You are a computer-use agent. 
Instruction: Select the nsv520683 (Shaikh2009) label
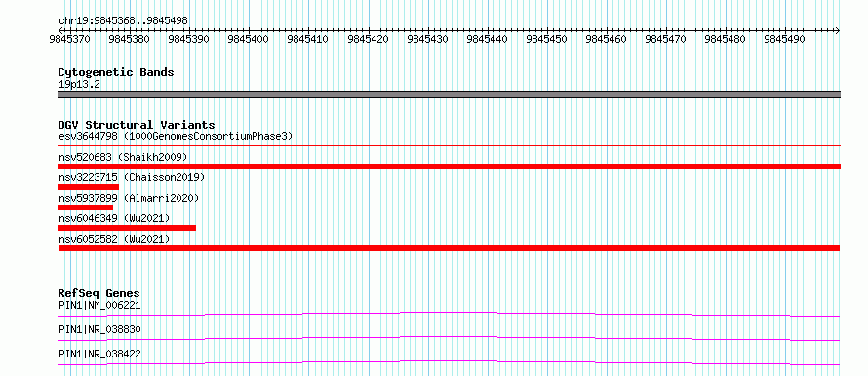(123, 157)
